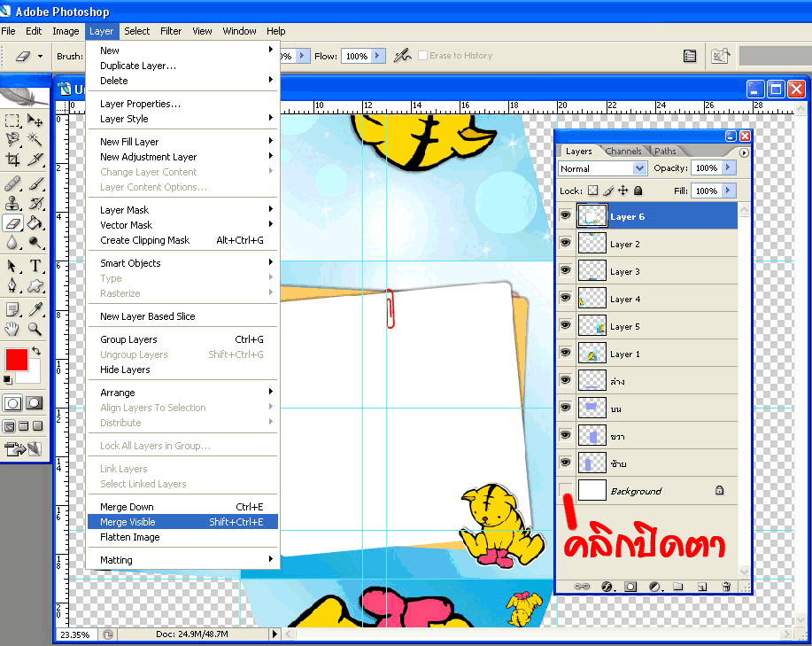The height and width of the screenshot is (646, 812).
Task: Hide Layer 2 with its eye icon
Action: (x=566, y=243)
